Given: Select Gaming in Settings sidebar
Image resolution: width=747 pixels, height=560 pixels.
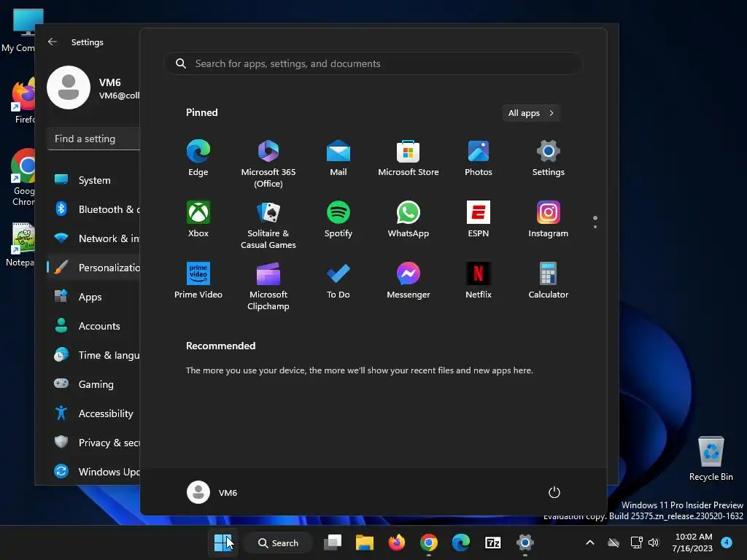Looking at the screenshot, I should tap(94, 384).
